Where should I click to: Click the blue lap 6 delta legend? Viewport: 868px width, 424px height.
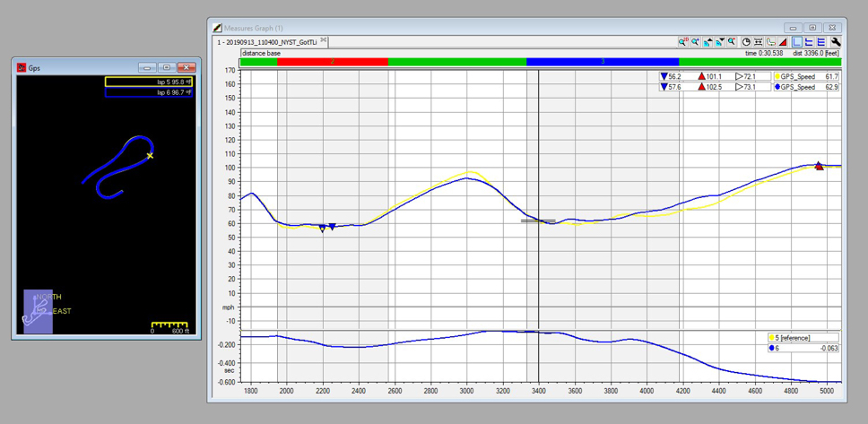[x=803, y=348]
